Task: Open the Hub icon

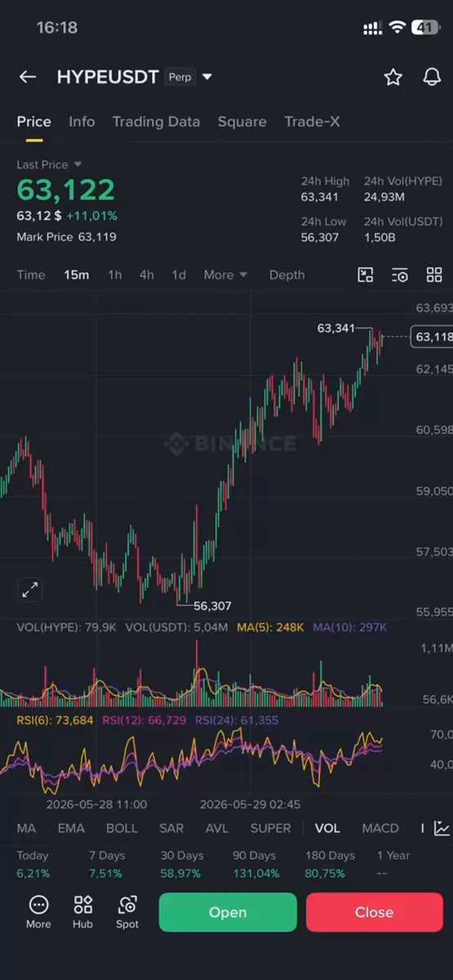Action: click(x=82, y=912)
